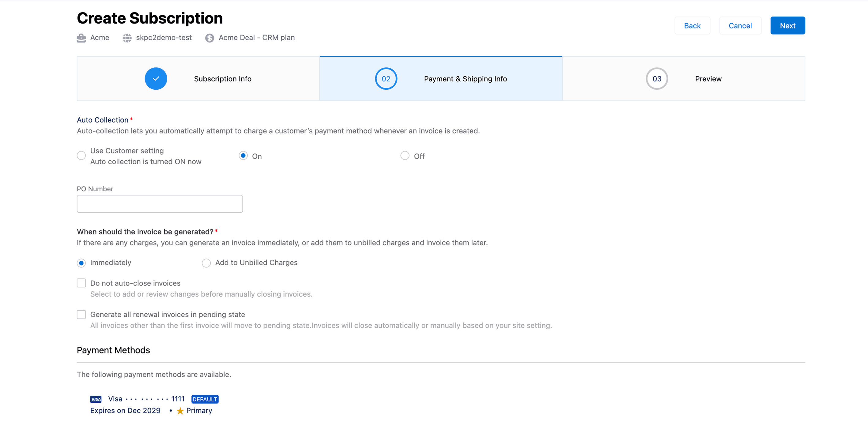Click the Acme briefcase icon
This screenshot has width=868, height=429.
(x=81, y=38)
